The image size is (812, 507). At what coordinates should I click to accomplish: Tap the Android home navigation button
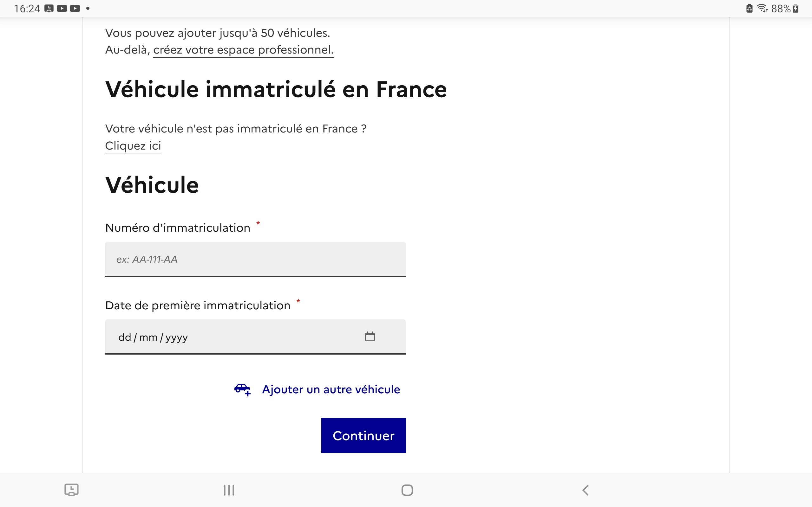click(407, 490)
